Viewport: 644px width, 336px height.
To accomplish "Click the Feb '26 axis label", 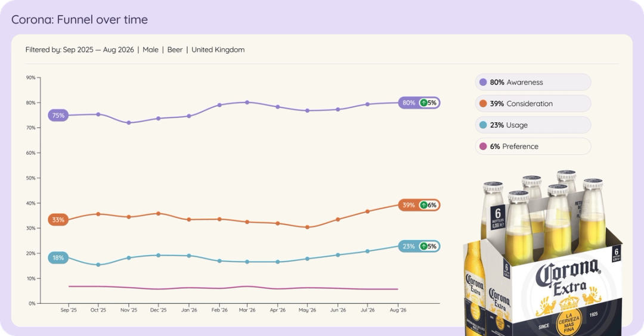I will 219,310.
